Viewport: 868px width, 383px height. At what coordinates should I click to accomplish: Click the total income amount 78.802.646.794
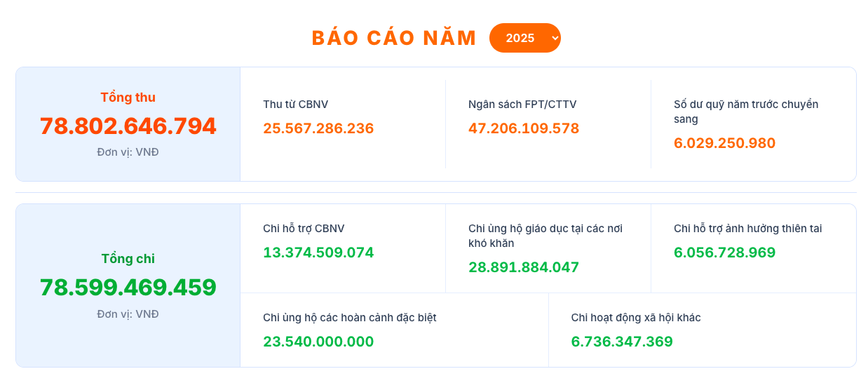(x=128, y=126)
